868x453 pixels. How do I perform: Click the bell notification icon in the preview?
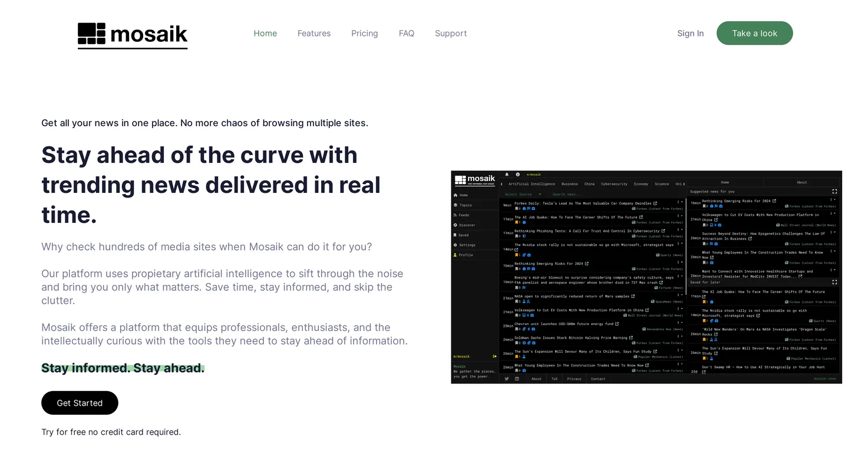click(x=507, y=174)
